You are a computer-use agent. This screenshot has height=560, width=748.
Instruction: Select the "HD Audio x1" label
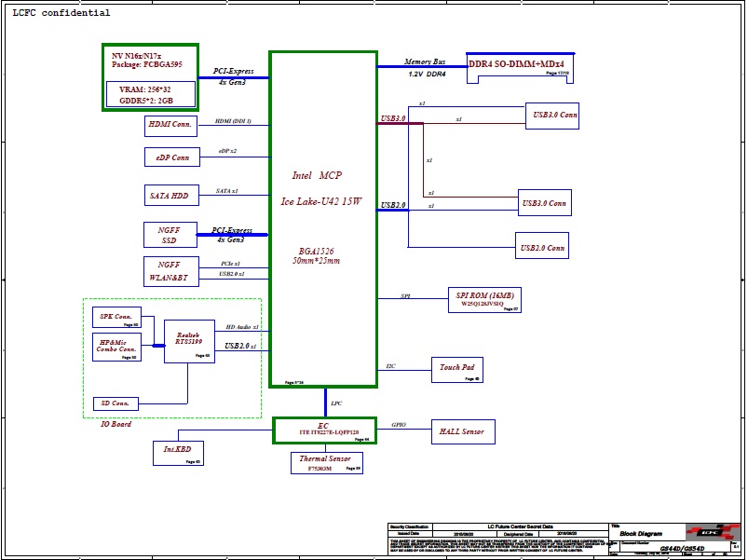pos(242,327)
